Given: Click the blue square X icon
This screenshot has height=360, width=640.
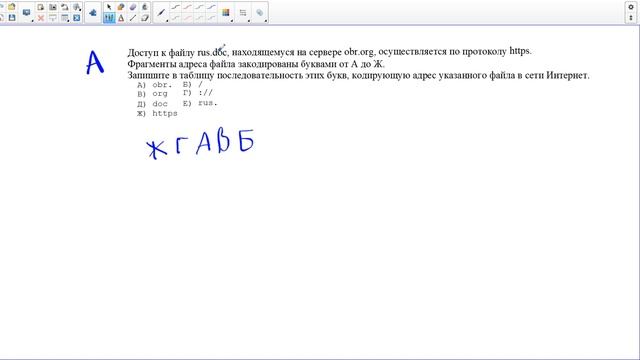Looking at the screenshot, I should (77, 18).
